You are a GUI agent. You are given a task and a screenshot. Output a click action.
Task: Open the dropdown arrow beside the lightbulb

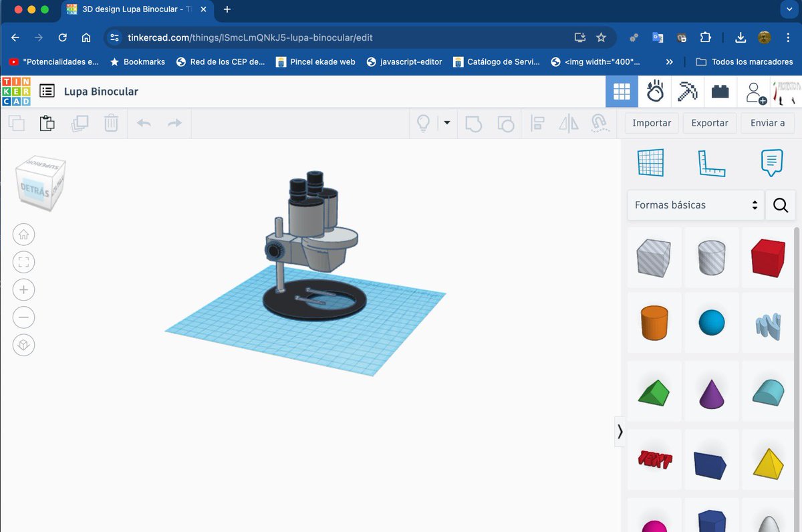pos(446,123)
